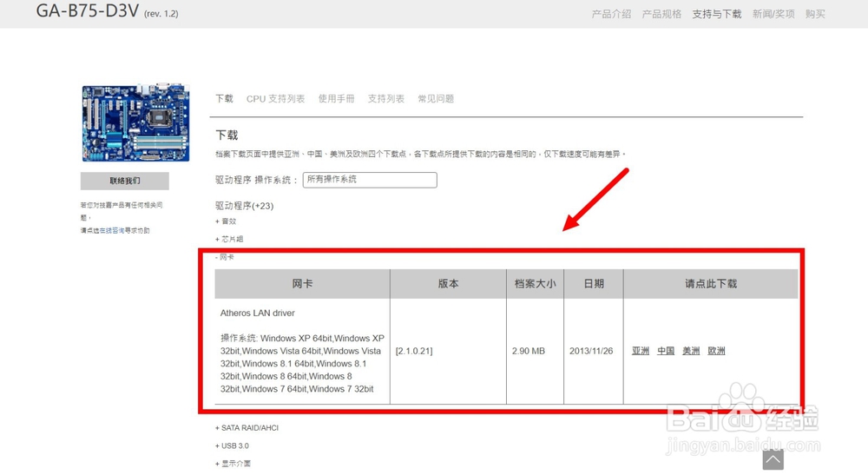Download LAN driver from 欧洲 server

(x=716, y=351)
